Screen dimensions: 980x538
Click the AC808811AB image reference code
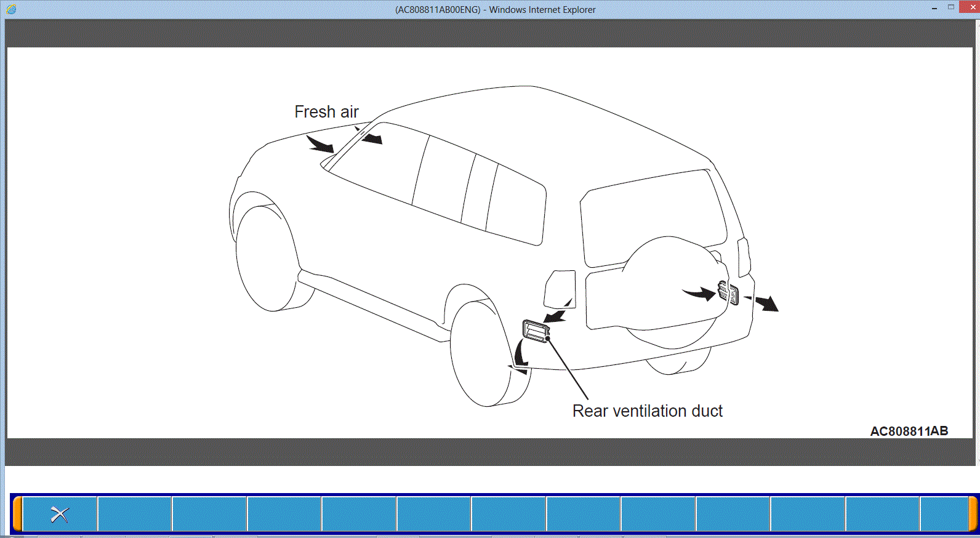point(909,431)
